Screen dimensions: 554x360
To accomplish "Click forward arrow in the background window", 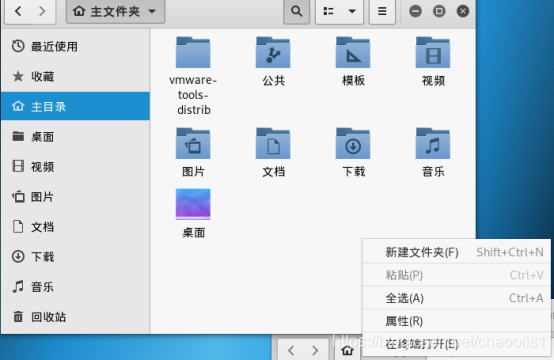I will pos(315,350).
